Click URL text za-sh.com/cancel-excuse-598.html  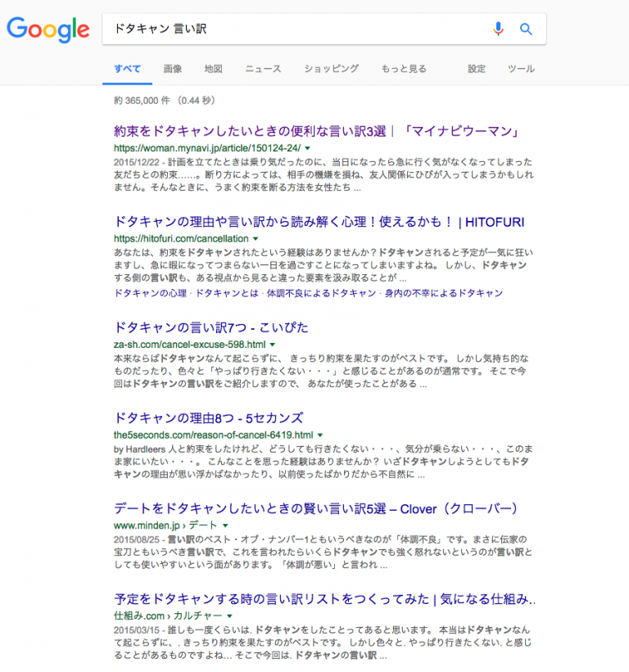pos(189,345)
